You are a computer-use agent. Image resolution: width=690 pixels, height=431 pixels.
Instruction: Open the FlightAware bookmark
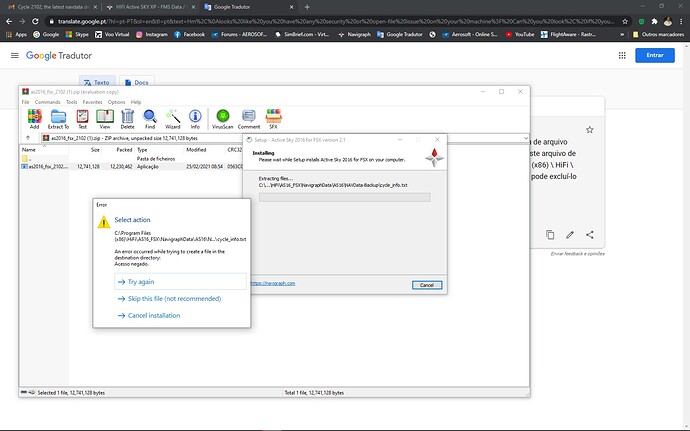pyautogui.click(x=568, y=34)
